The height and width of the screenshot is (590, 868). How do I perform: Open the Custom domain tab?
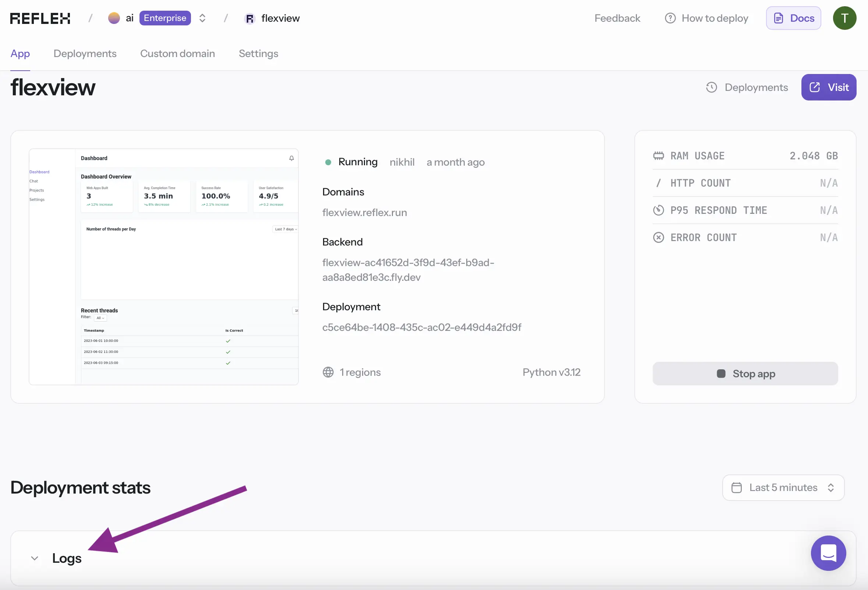(x=177, y=53)
